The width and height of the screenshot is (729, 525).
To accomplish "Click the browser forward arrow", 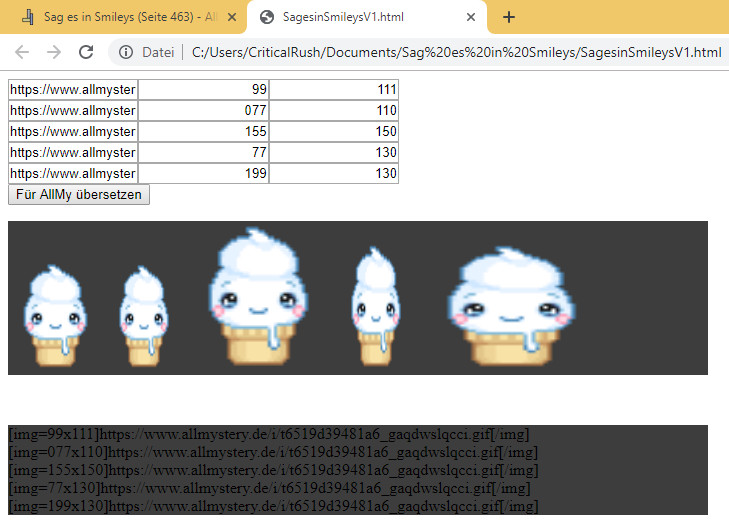I will tap(54, 52).
